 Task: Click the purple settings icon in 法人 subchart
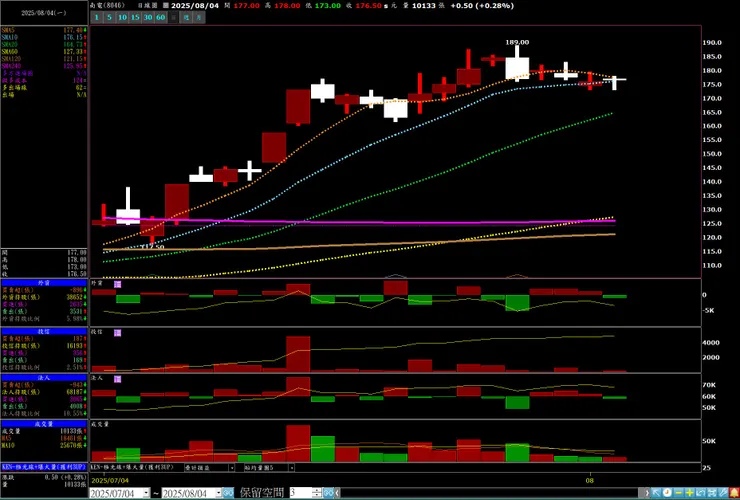point(118,379)
